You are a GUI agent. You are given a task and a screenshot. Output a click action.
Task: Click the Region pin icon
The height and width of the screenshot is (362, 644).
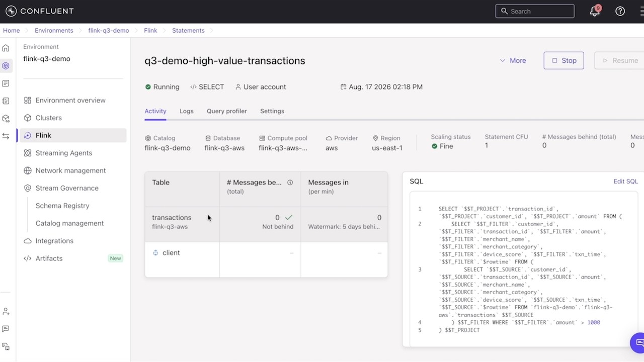click(375, 138)
